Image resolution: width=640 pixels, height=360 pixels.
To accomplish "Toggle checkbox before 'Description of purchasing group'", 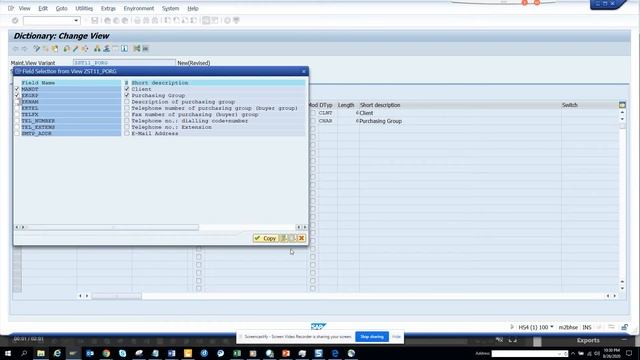I will [127, 102].
